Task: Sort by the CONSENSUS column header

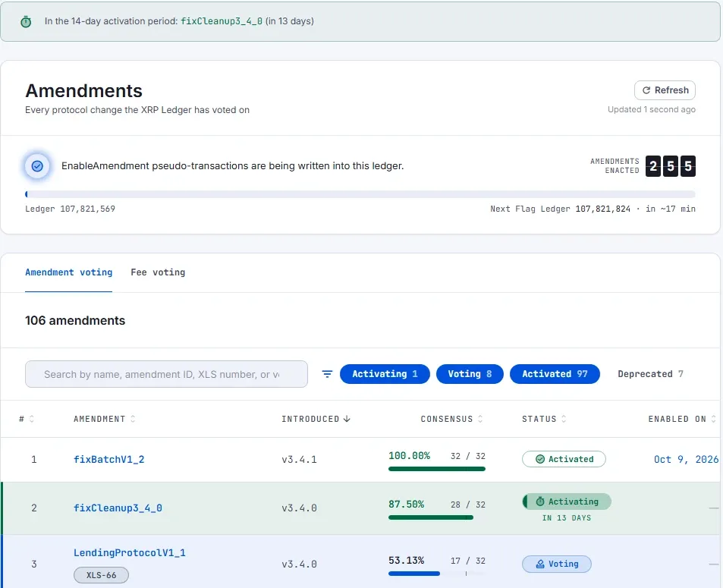Action: pyautogui.click(x=451, y=419)
